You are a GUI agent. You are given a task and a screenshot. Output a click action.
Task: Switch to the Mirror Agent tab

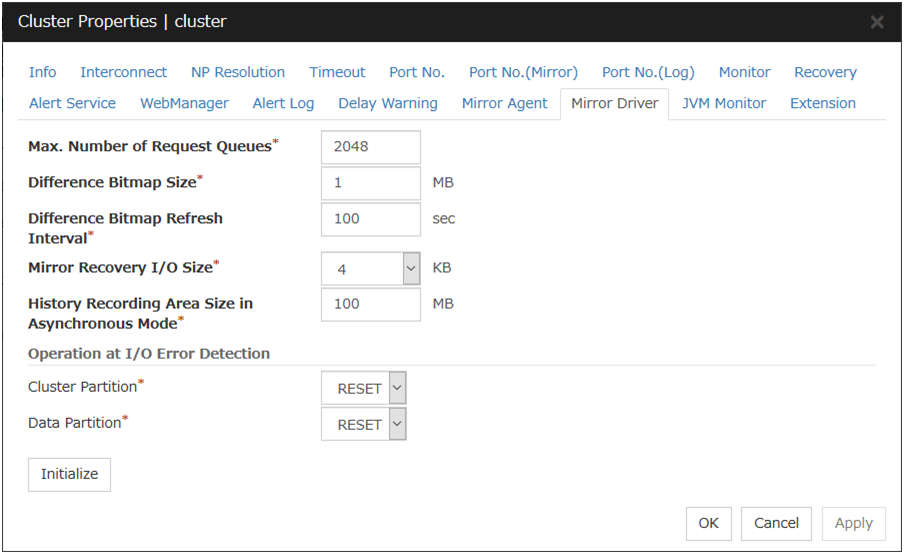click(x=504, y=103)
